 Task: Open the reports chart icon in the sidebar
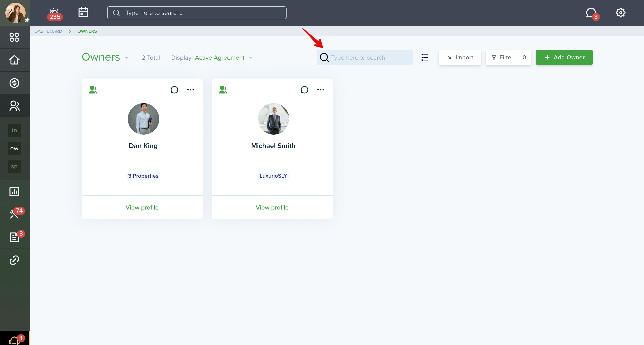tap(14, 191)
